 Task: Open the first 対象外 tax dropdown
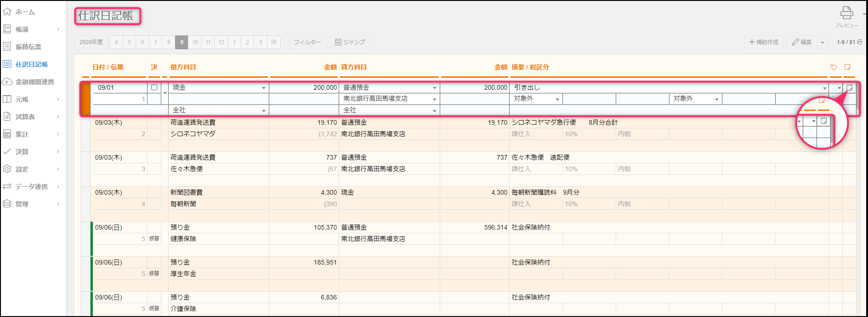tap(557, 99)
